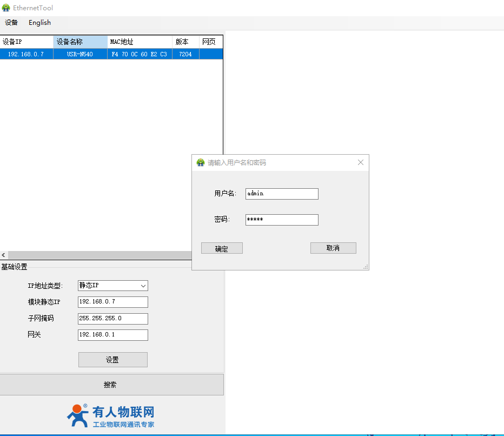Click the EthernetTool app icon in title bar
504x436 pixels.
[6, 8]
